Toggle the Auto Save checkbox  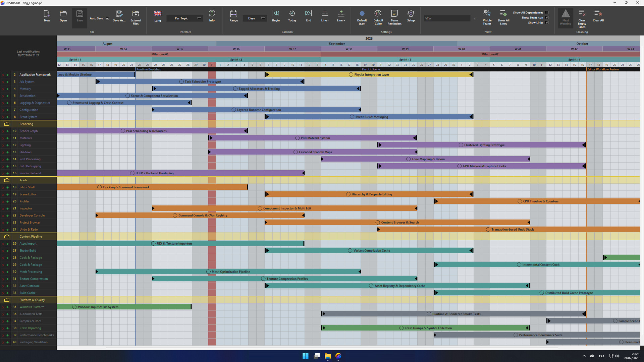pos(107,18)
